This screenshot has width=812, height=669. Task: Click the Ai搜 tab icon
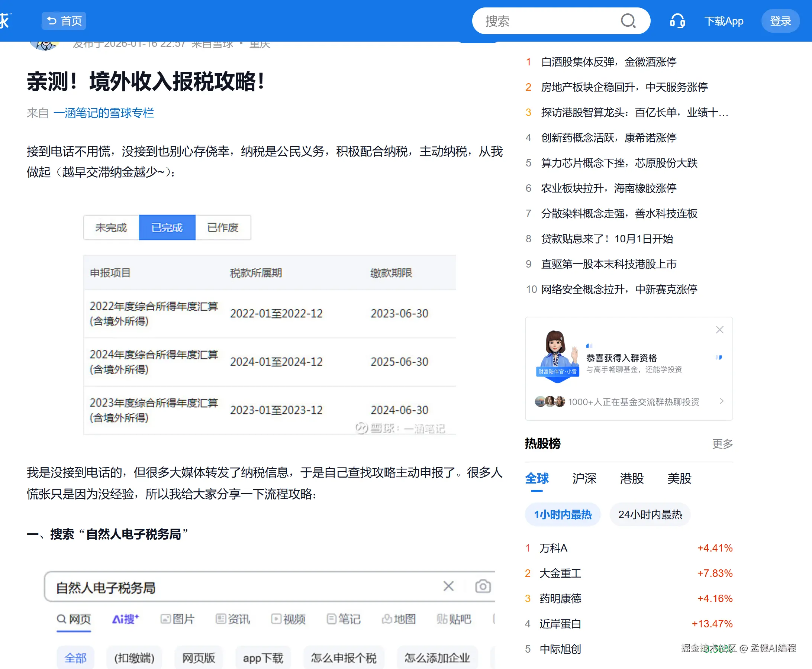pyautogui.click(x=125, y=619)
